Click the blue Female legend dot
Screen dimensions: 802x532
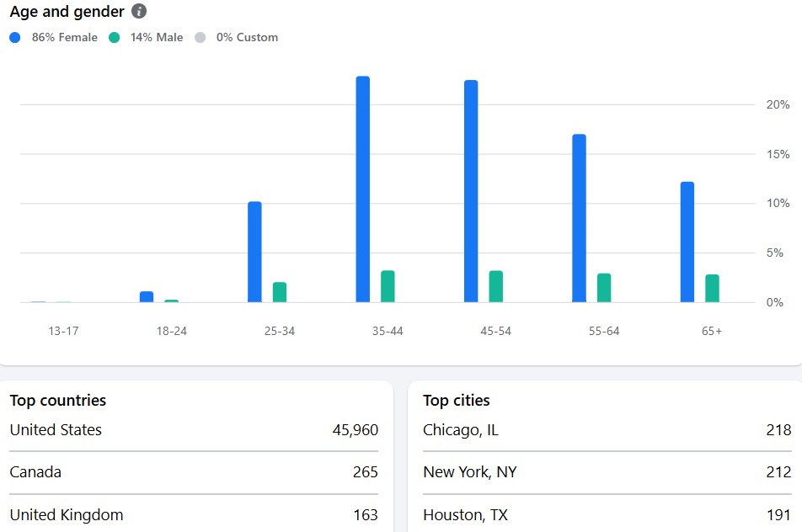pyautogui.click(x=15, y=38)
